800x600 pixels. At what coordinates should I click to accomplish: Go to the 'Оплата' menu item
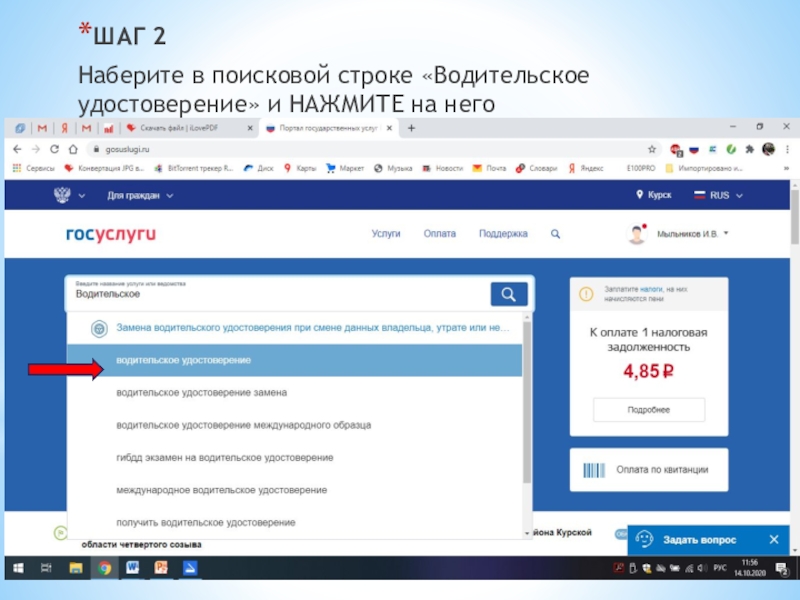point(439,234)
